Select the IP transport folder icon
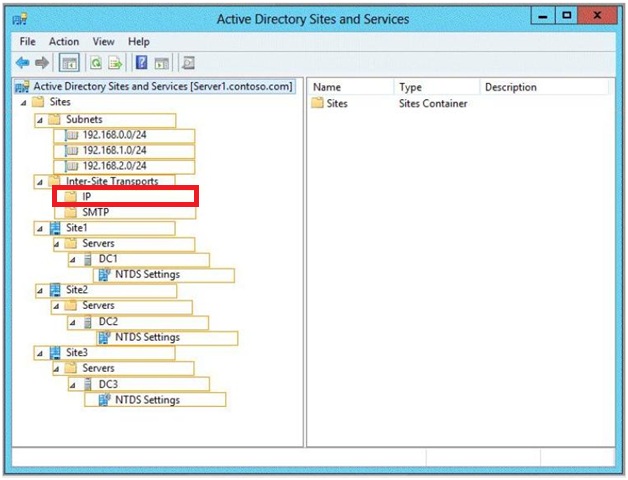The image size is (628, 480). (70, 196)
